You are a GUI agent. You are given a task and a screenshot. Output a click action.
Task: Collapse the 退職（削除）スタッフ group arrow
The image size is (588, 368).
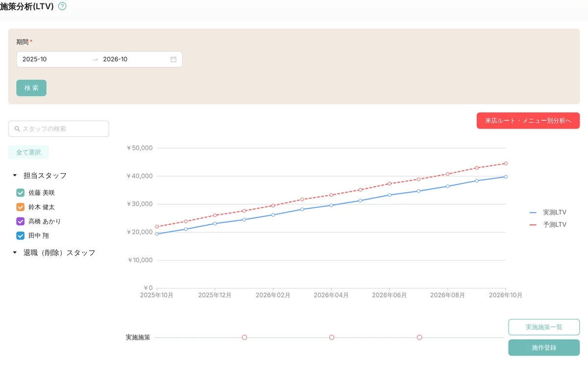coord(15,253)
